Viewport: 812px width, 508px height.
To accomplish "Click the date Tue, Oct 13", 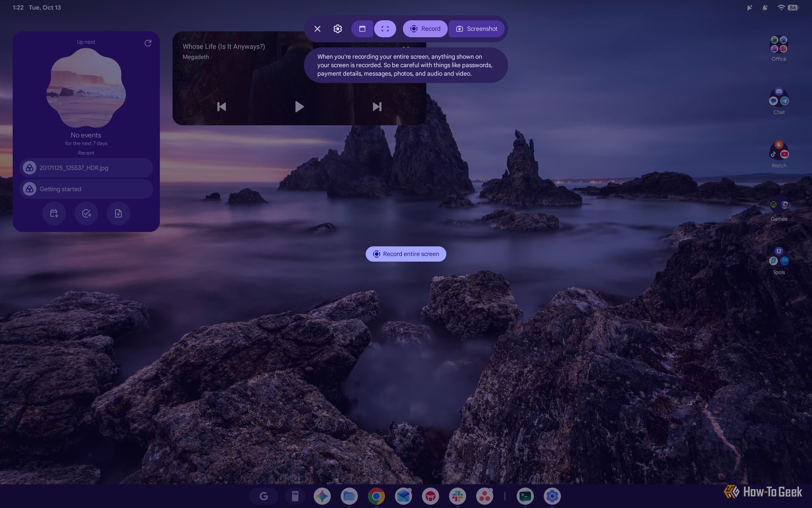I will (x=45, y=7).
